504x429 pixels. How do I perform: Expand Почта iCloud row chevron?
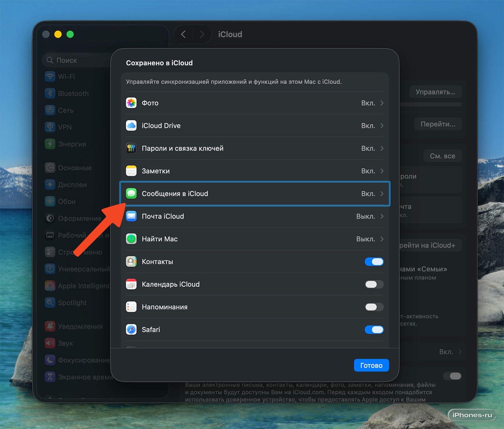[382, 216]
